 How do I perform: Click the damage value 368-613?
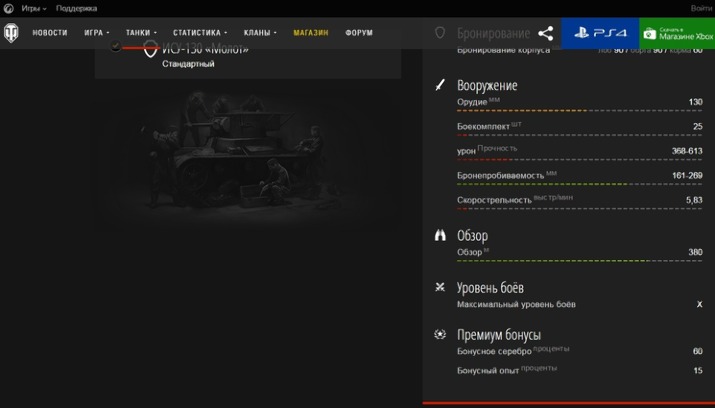click(687, 151)
